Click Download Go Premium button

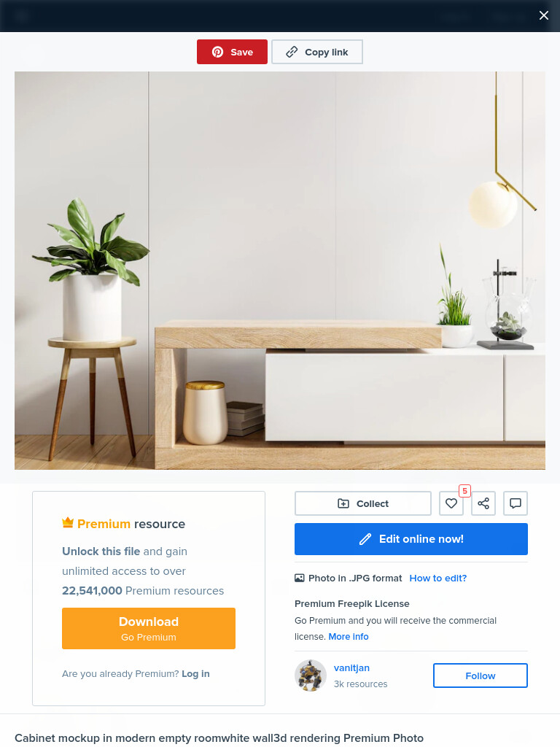coord(149,628)
